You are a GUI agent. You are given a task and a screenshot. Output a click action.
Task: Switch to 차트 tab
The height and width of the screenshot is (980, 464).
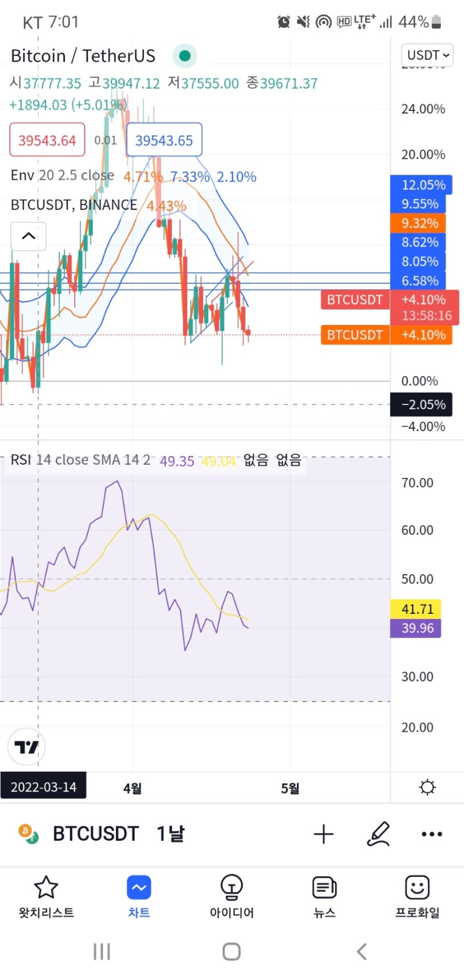(139, 896)
